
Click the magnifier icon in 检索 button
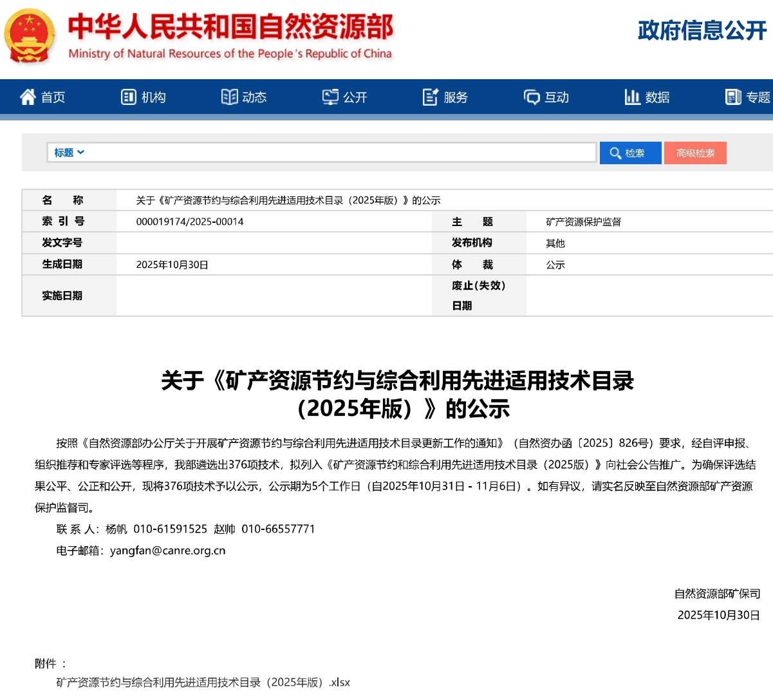point(617,153)
